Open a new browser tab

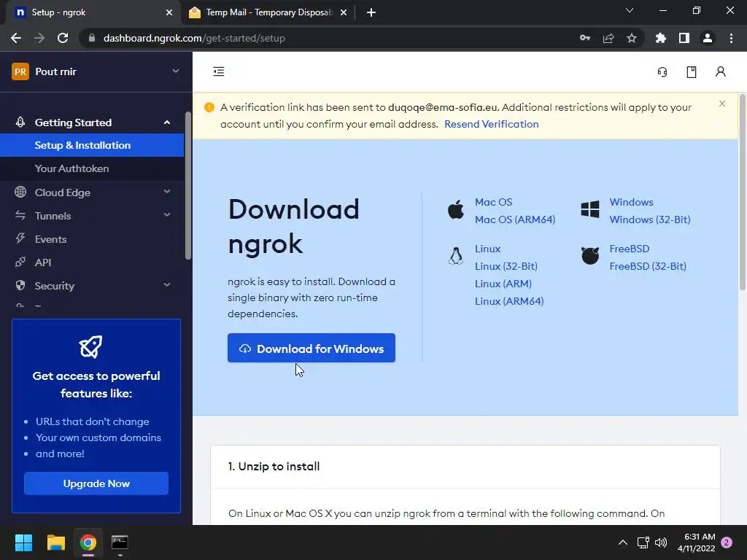click(371, 12)
